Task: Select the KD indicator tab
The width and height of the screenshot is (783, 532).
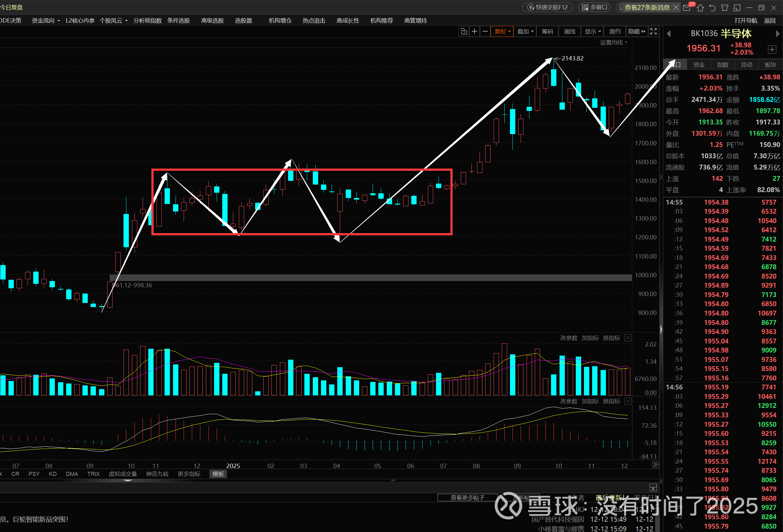Action: point(53,474)
